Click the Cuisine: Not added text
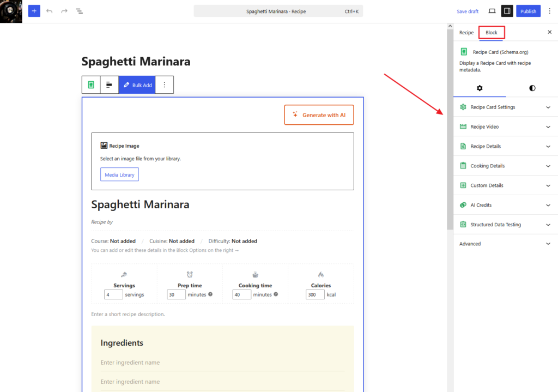The width and height of the screenshot is (558, 392). 172,241
